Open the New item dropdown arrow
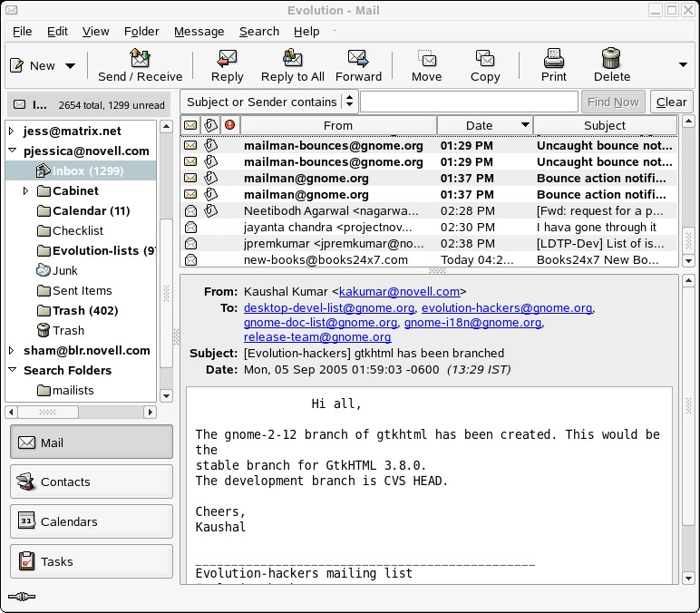This screenshot has width=700, height=613. 69,65
